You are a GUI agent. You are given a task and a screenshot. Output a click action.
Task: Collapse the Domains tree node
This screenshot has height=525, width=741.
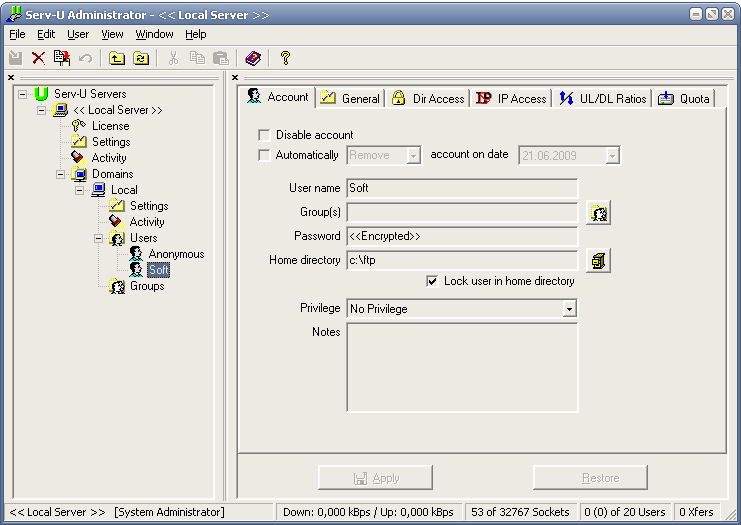point(60,174)
